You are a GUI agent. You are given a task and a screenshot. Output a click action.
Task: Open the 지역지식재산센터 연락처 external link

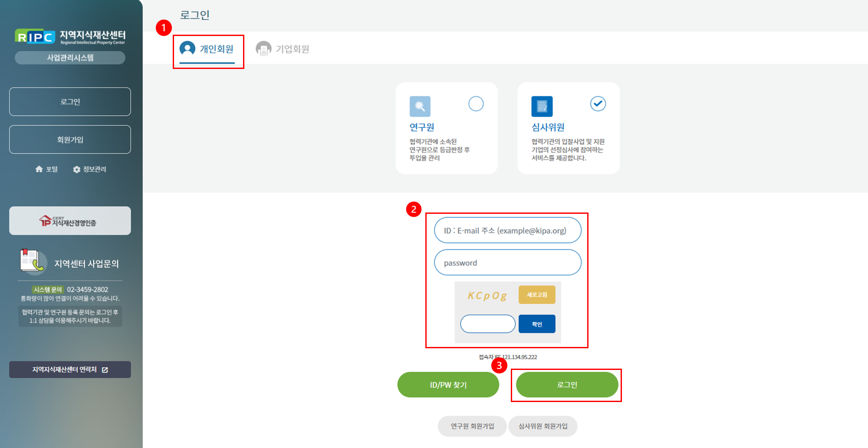tap(70, 370)
